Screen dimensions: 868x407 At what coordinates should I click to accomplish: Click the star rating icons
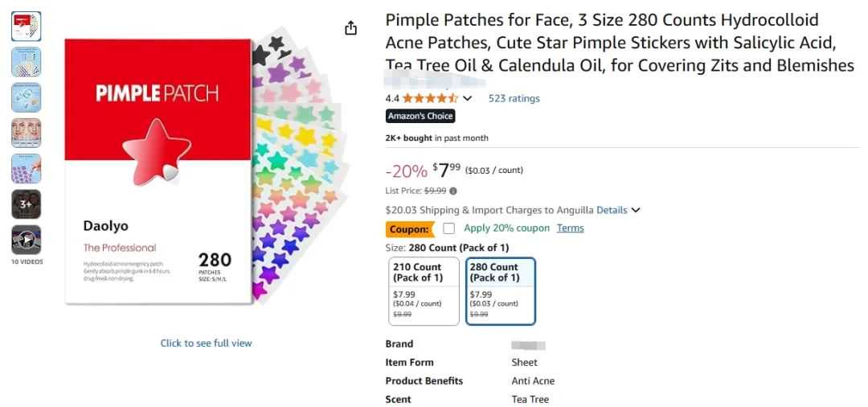430,98
